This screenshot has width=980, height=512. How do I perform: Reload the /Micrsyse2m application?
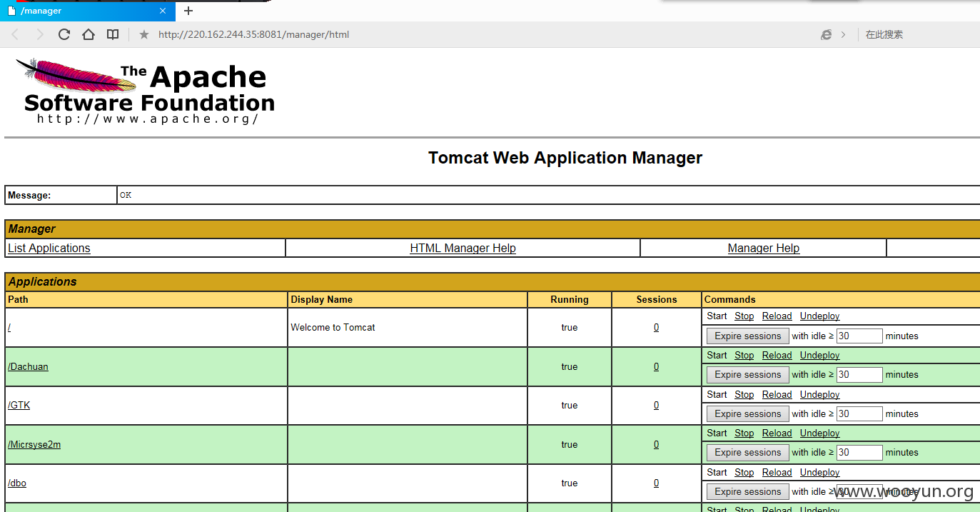pyautogui.click(x=777, y=433)
